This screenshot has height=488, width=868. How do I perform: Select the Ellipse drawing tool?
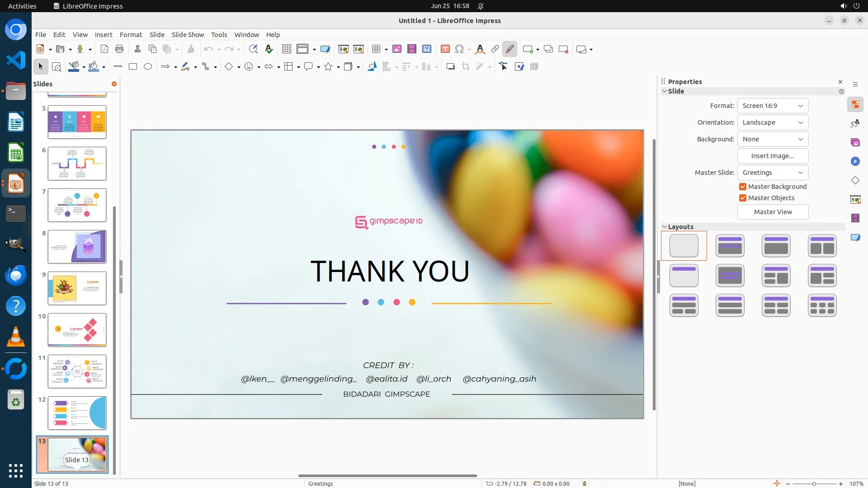click(x=148, y=66)
